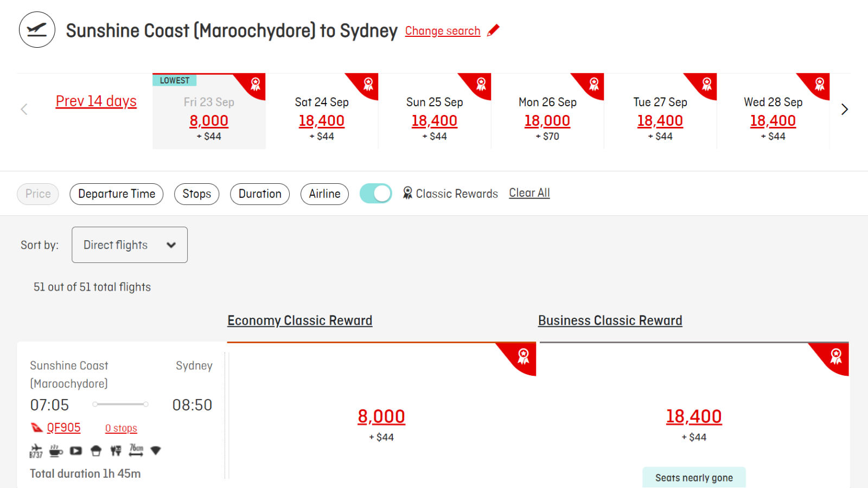Image resolution: width=868 pixels, height=488 pixels.
Task: Click the meal fork and knife icon
Action: pyautogui.click(x=116, y=451)
